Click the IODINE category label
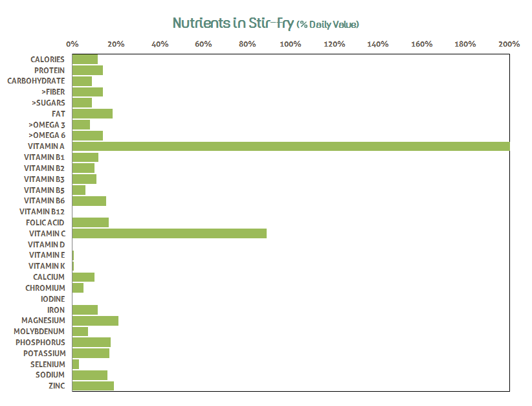The width and height of the screenshot is (532, 406). [x=52, y=299]
